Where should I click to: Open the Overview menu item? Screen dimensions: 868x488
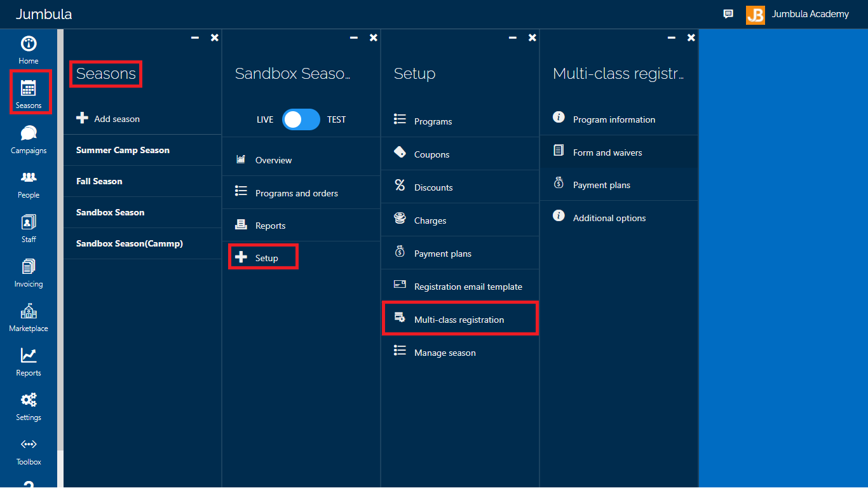pyautogui.click(x=301, y=159)
